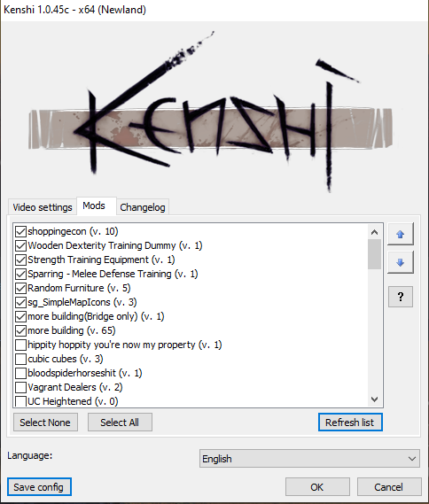Select Vagrant Dealers (v. 2) entry text
429x504 pixels.
(x=75, y=387)
